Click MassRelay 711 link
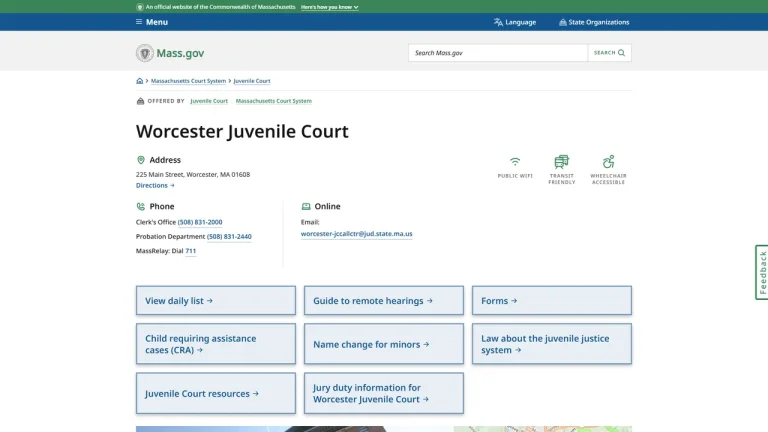Screen dimensions: 768x432 (191, 250)
